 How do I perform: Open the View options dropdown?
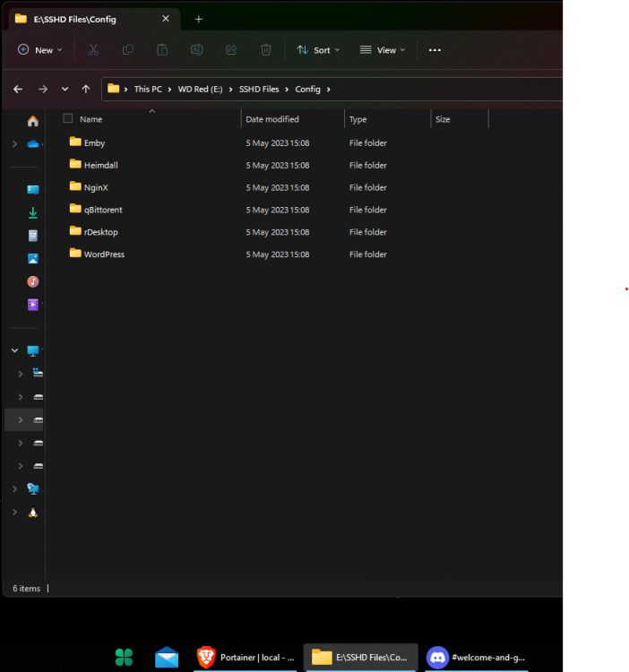[383, 50]
